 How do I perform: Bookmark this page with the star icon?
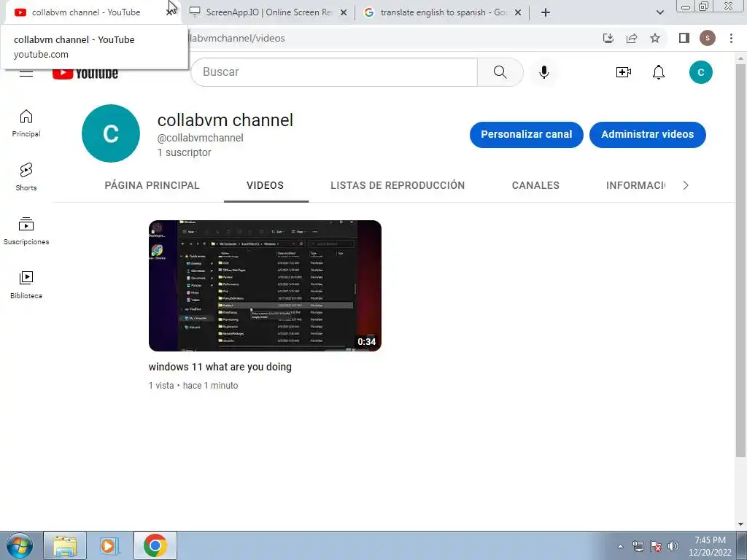[655, 38]
